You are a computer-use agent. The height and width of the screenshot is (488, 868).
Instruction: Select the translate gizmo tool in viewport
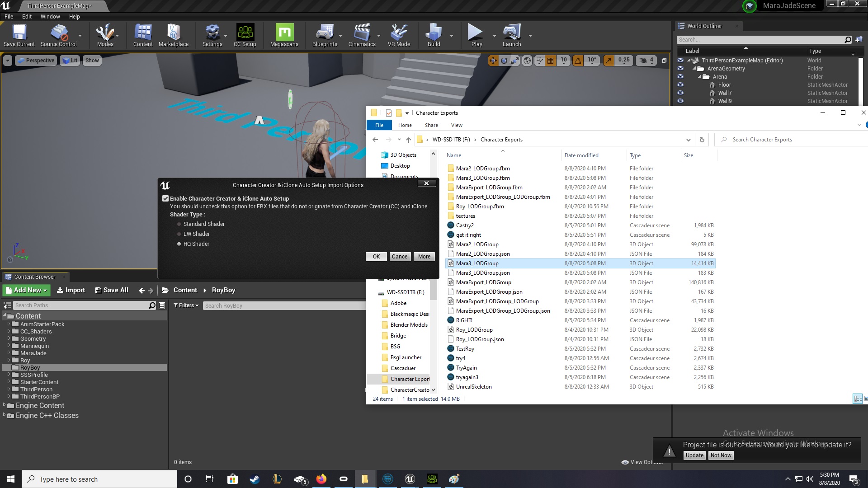coord(493,60)
